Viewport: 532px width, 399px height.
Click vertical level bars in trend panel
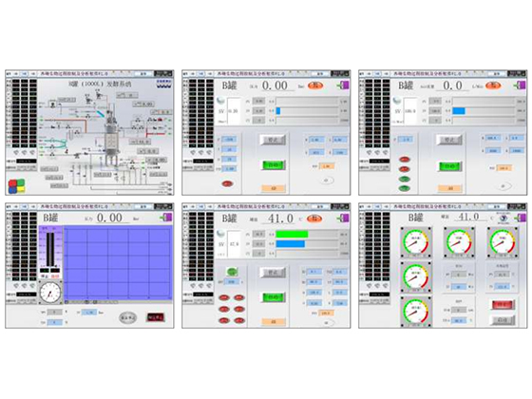[50, 249]
